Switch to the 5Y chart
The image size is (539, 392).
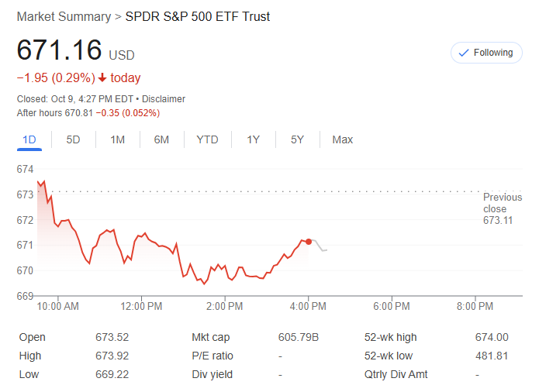click(297, 139)
